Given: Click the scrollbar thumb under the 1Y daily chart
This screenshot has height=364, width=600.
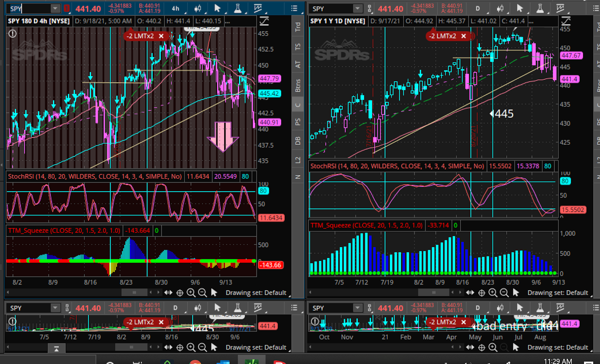Looking at the screenshot, I should tap(433, 292).
